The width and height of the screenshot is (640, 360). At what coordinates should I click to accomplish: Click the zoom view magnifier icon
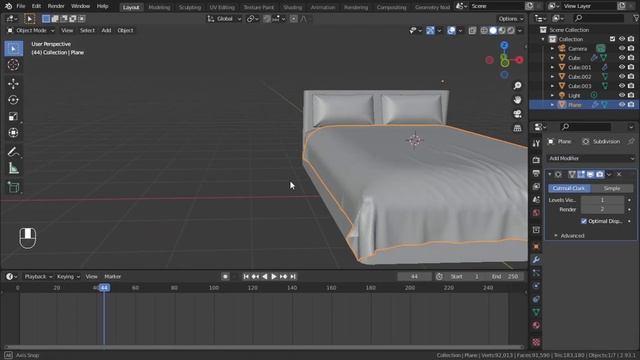click(518, 86)
